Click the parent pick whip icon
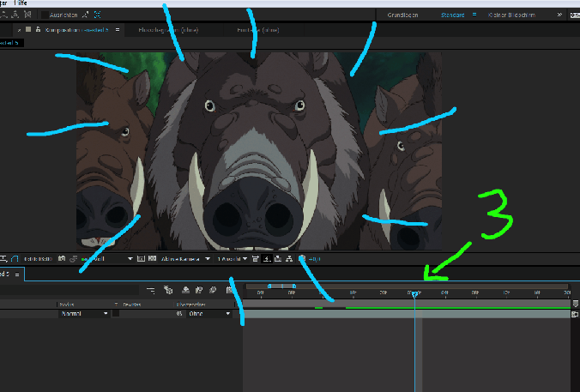The width and height of the screenshot is (580, 392). coord(179,314)
